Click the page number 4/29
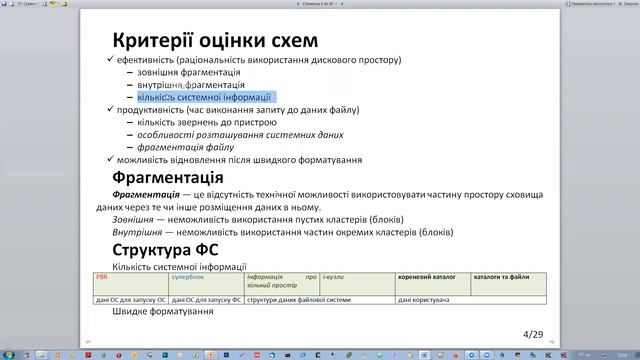Image resolution: width=640 pixels, height=360 pixels. pyautogui.click(x=533, y=334)
